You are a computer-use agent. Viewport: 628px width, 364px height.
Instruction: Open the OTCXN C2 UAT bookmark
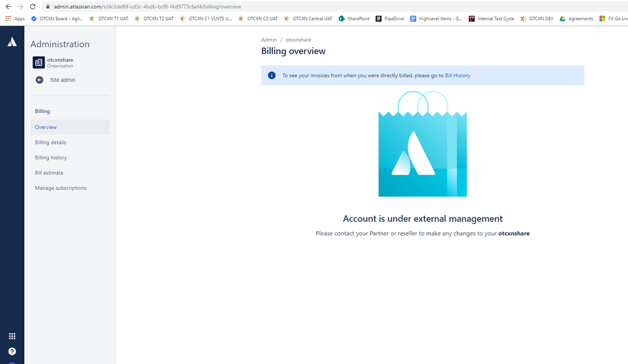coord(258,18)
